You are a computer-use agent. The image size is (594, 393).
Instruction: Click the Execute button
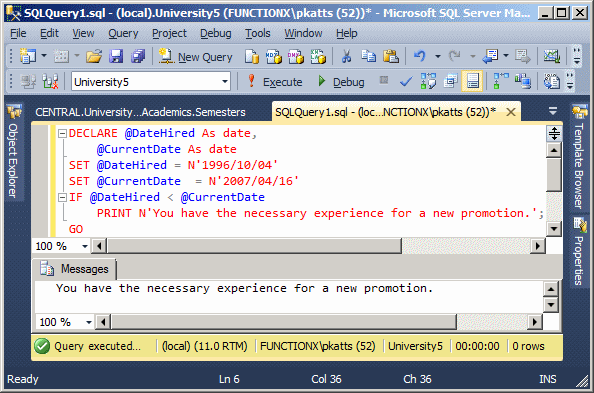point(275,81)
